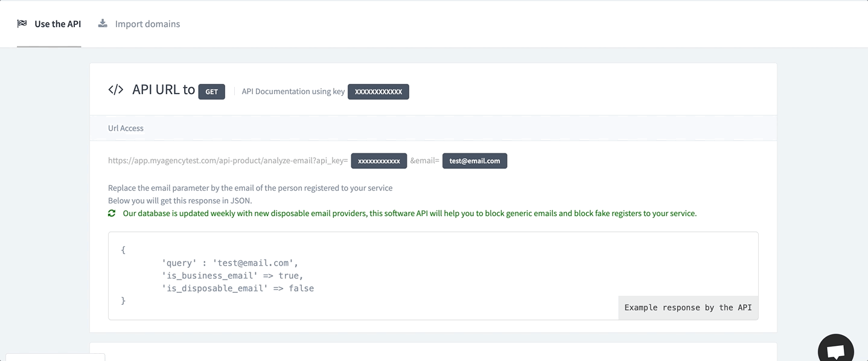Click the import icon next to Import domains
Screen dimensions: 868x361
coord(102,23)
